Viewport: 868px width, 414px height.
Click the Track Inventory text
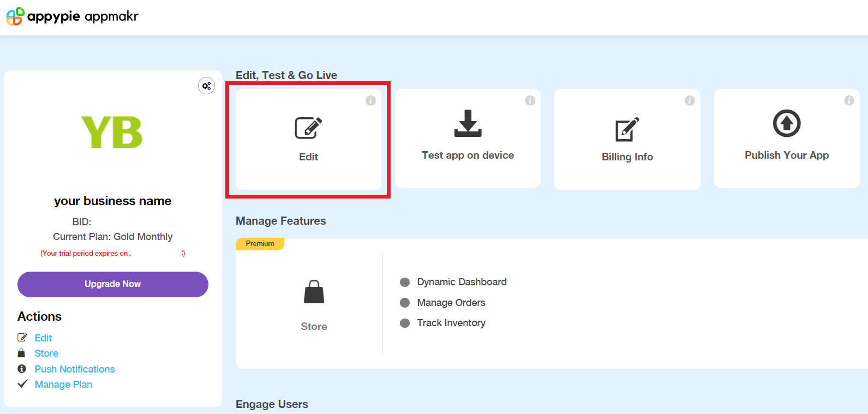(x=451, y=323)
